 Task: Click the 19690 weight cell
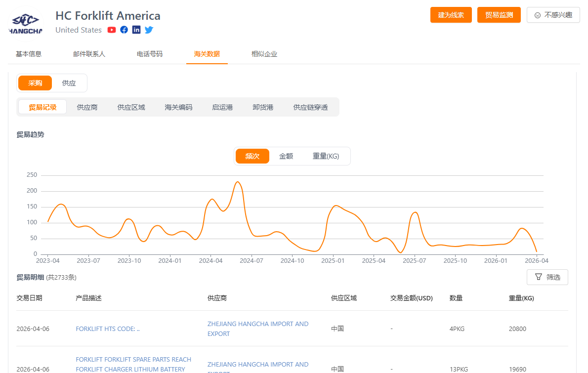coord(517,369)
